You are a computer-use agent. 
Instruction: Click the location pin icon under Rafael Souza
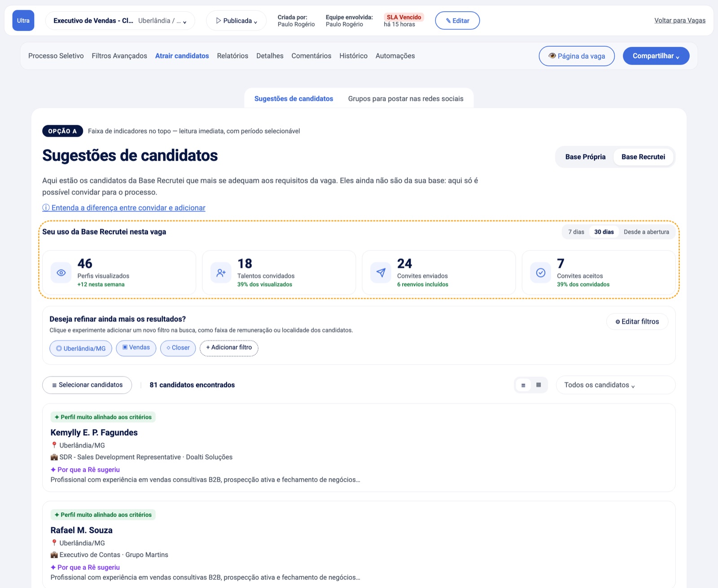(x=54, y=543)
